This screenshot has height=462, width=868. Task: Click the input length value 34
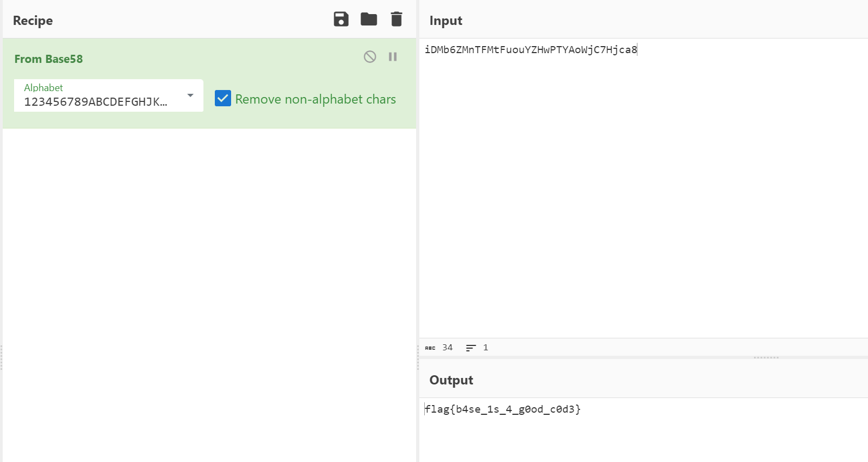447,348
